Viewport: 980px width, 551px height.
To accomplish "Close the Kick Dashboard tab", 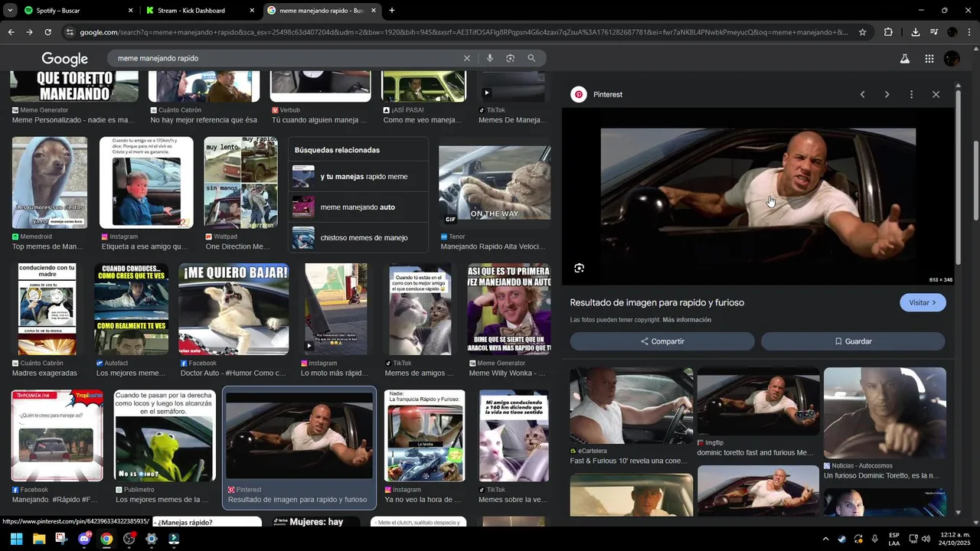I will pyautogui.click(x=252, y=11).
